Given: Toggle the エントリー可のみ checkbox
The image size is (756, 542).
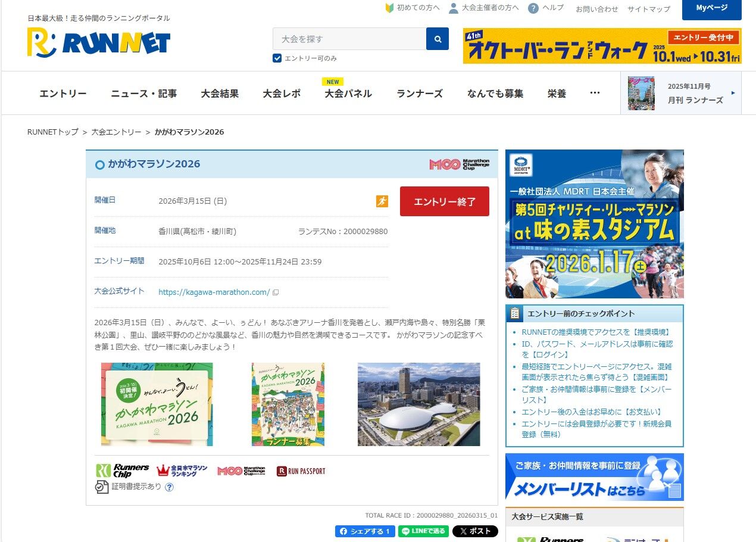Looking at the screenshot, I should (x=277, y=58).
